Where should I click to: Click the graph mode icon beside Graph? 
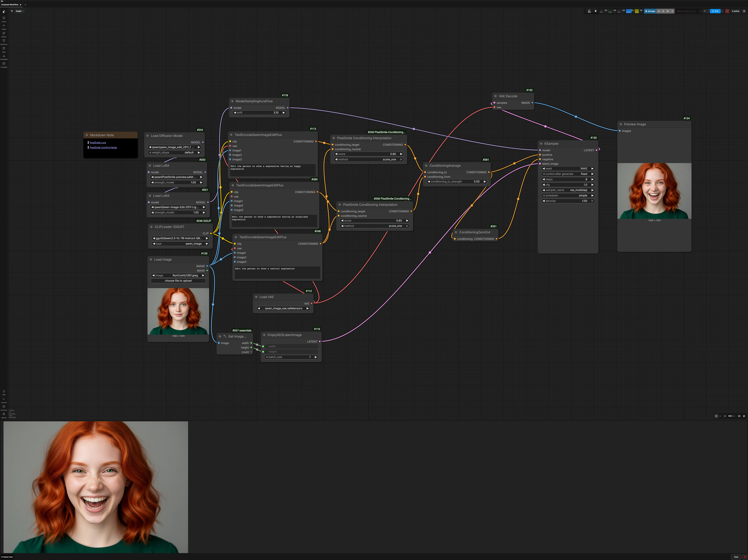pyautogui.click(x=12, y=11)
